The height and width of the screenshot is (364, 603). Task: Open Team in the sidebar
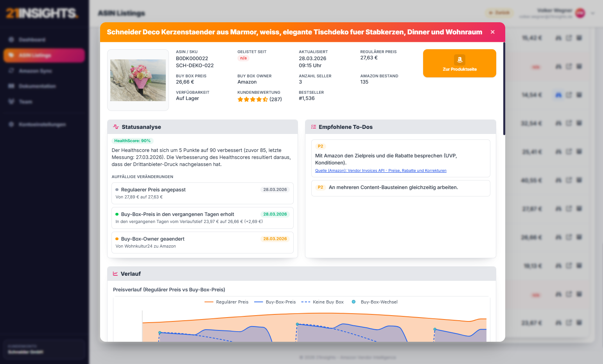coord(44,102)
